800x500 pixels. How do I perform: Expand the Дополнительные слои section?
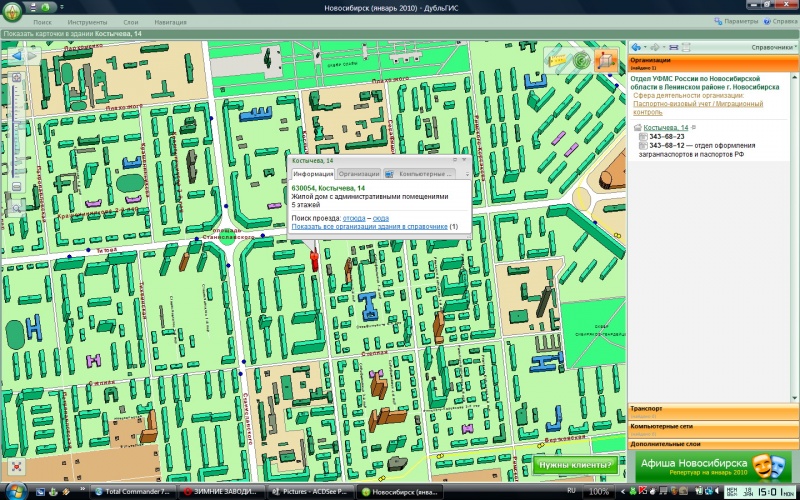pyautogui.click(x=712, y=443)
